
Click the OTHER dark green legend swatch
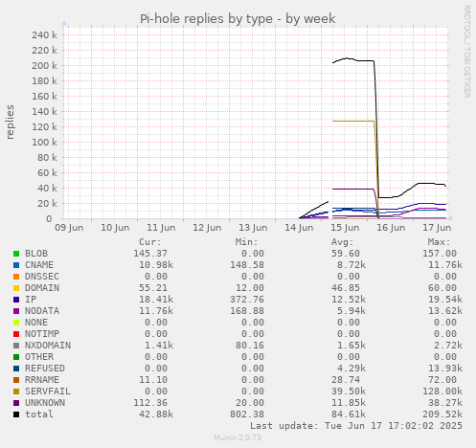coord(16,357)
